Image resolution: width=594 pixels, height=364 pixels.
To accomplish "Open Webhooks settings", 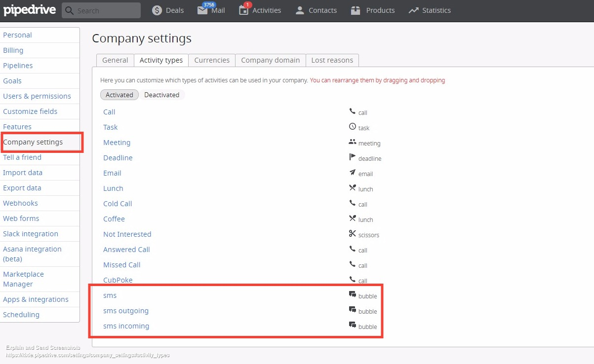I will tap(20, 203).
